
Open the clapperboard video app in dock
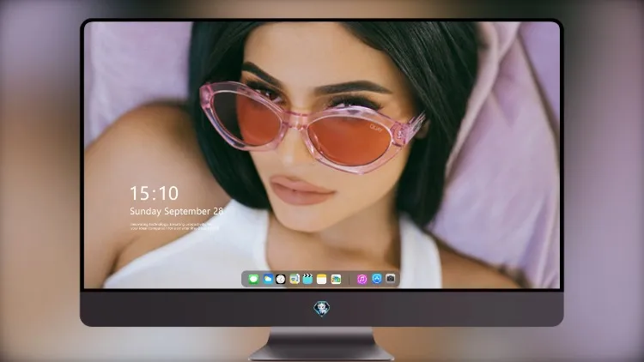tap(307, 280)
